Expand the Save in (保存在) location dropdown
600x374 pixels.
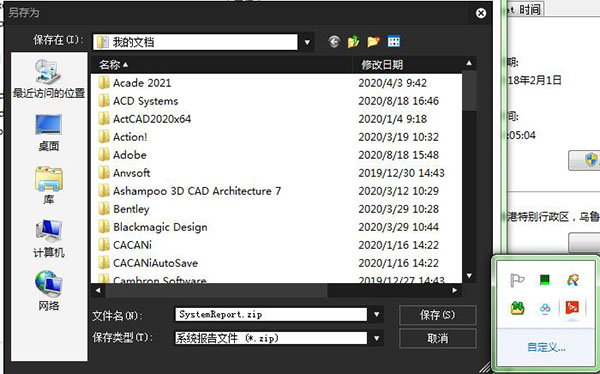(307, 42)
